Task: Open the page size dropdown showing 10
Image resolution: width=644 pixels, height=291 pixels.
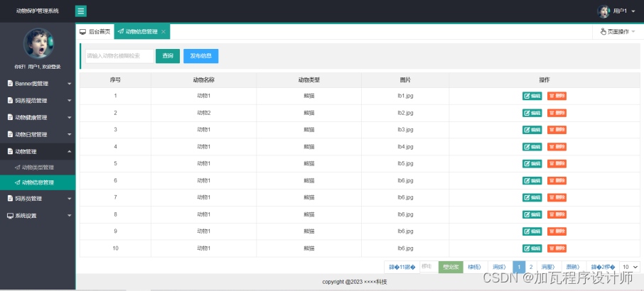Action: pyautogui.click(x=630, y=268)
